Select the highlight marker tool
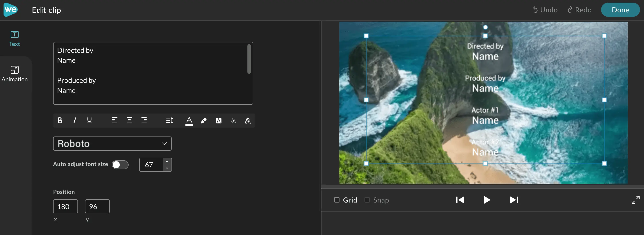Image resolution: width=644 pixels, height=235 pixels. click(x=204, y=121)
